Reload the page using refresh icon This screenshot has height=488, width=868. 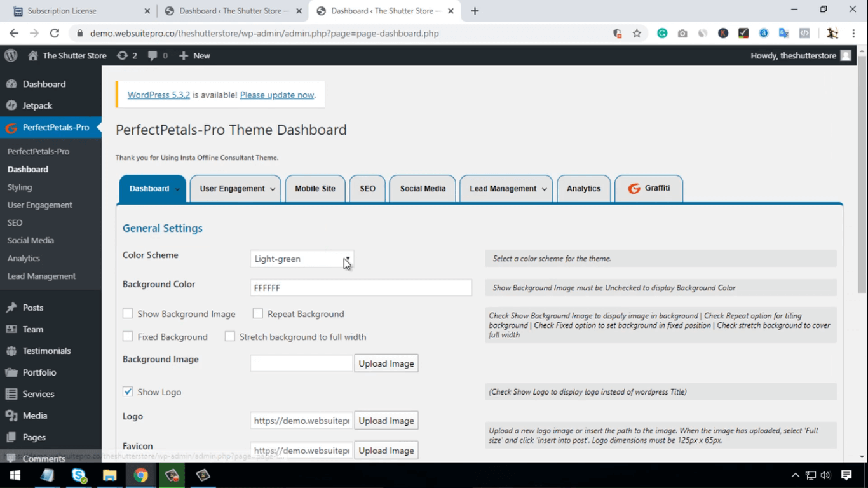click(55, 33)
